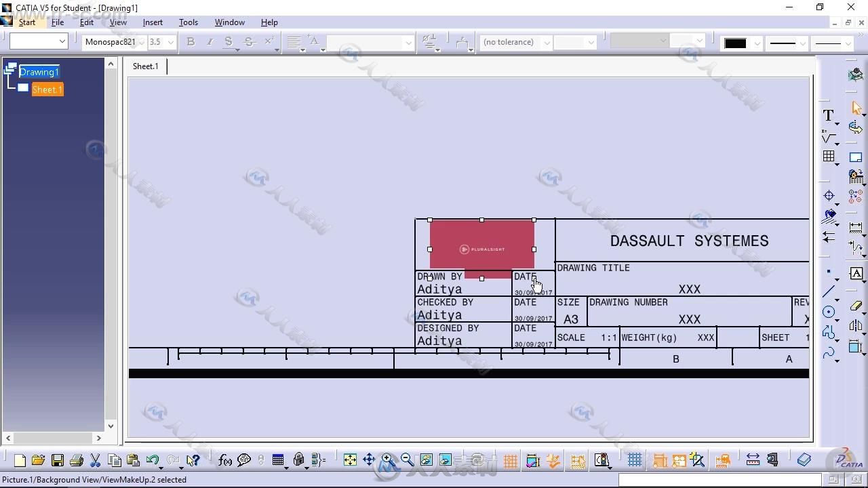Click the Erase tool icon
The image size is (868, 488).
coord(856,306)
